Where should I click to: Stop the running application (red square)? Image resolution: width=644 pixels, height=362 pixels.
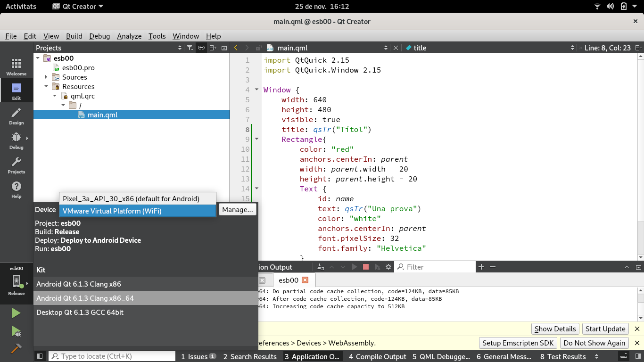366,267
